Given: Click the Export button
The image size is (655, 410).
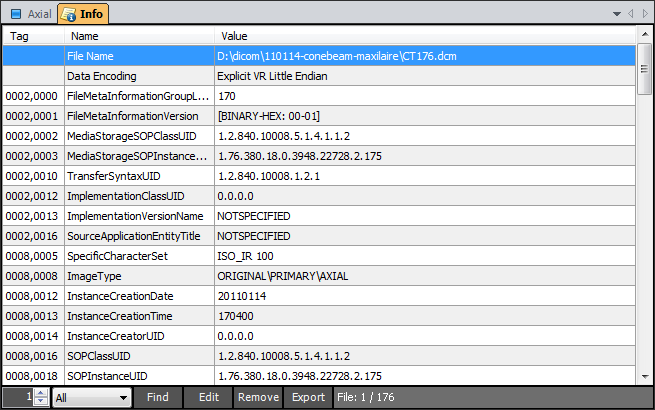Looking at the screenshot, I should 308,397.
